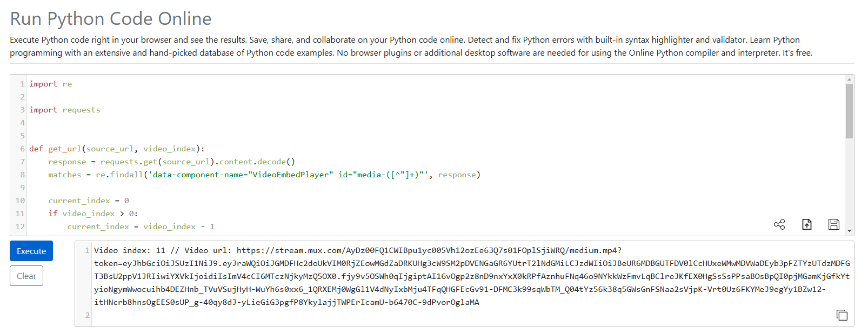This screenshot has width=868, height=333.
Task: Copy the output with the copy icon
Action: pos(842,315)
